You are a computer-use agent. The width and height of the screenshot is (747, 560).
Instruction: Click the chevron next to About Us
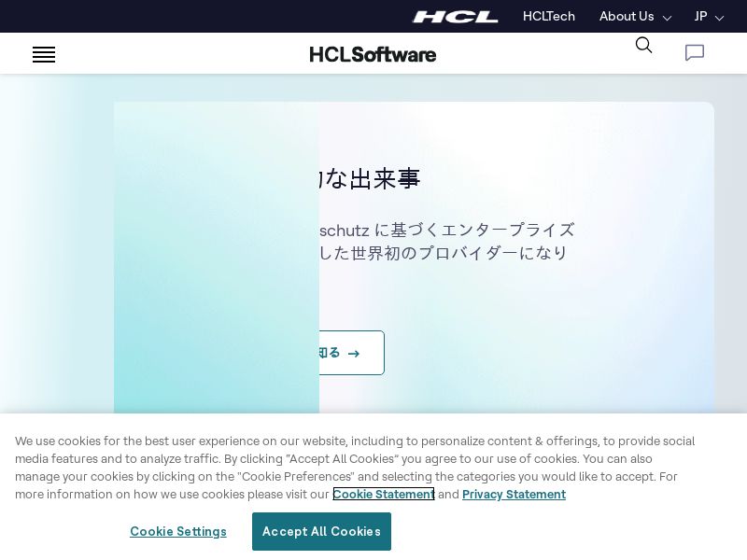tap(667, 18)
